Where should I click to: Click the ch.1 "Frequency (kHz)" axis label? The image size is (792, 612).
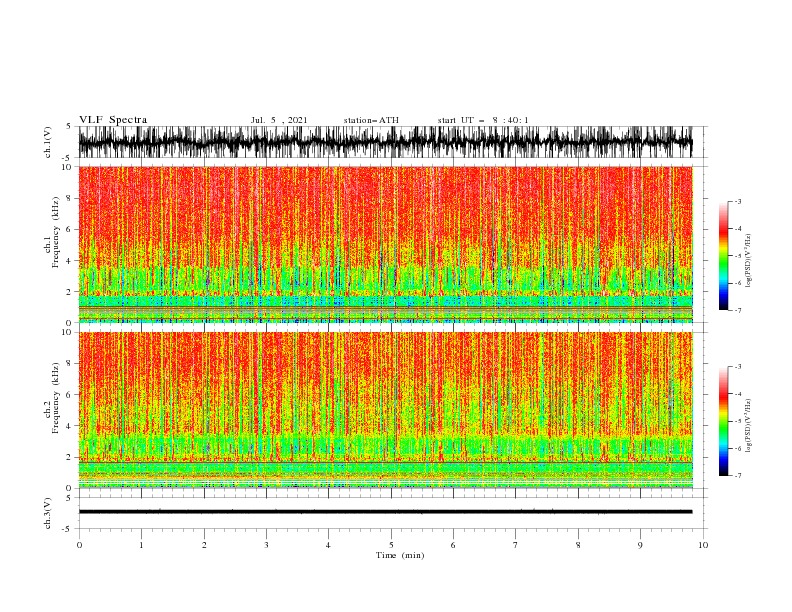56,232
